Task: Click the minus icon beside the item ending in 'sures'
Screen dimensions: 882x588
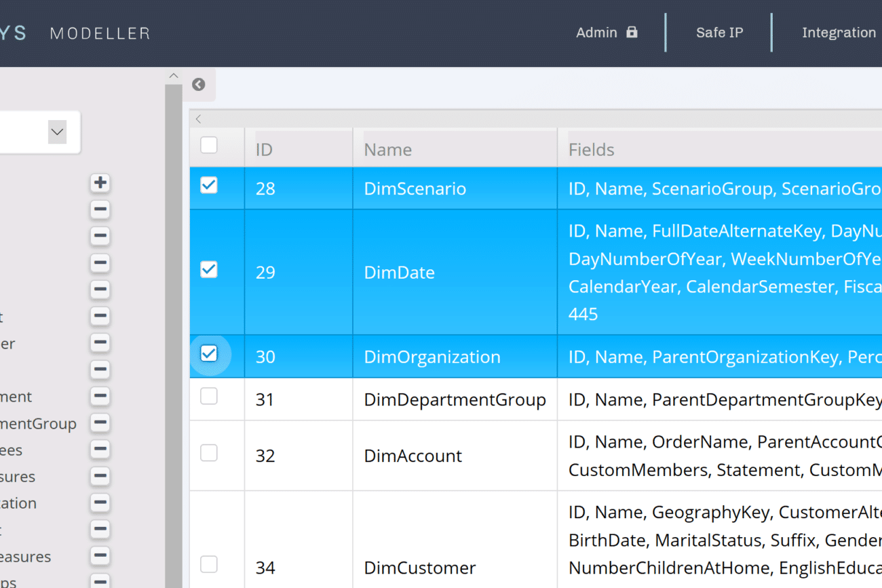Action: click(x=100, y=476)
